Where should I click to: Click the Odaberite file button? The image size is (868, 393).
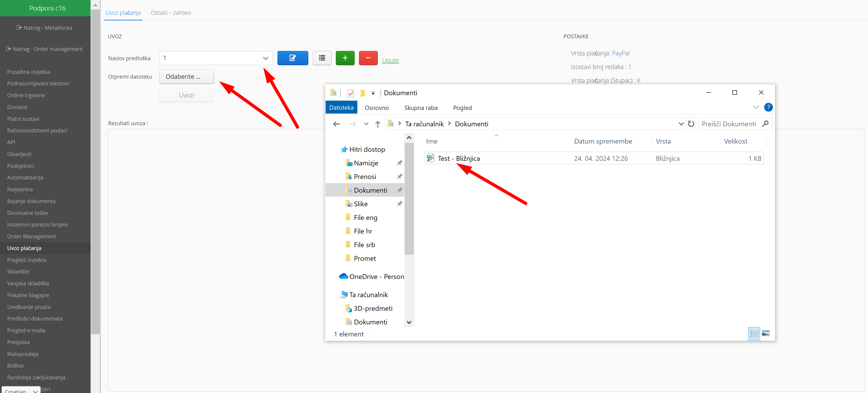click(186, 77)
